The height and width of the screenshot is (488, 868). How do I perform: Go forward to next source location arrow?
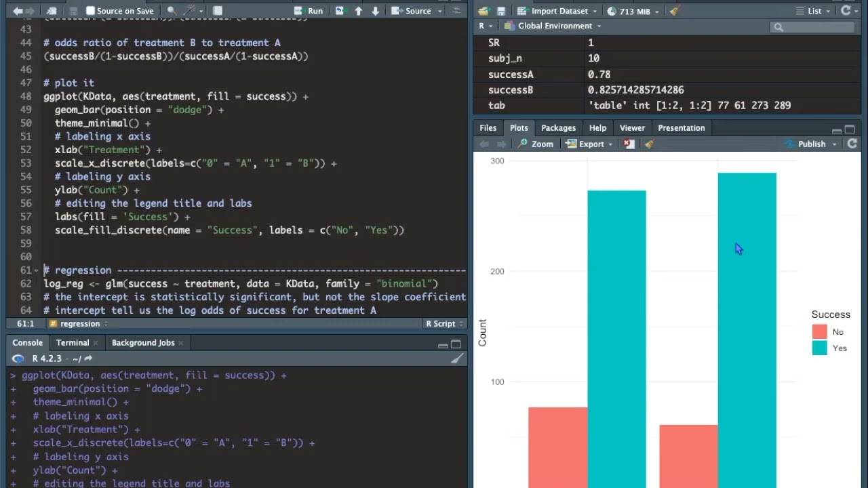tap(31, 11)
